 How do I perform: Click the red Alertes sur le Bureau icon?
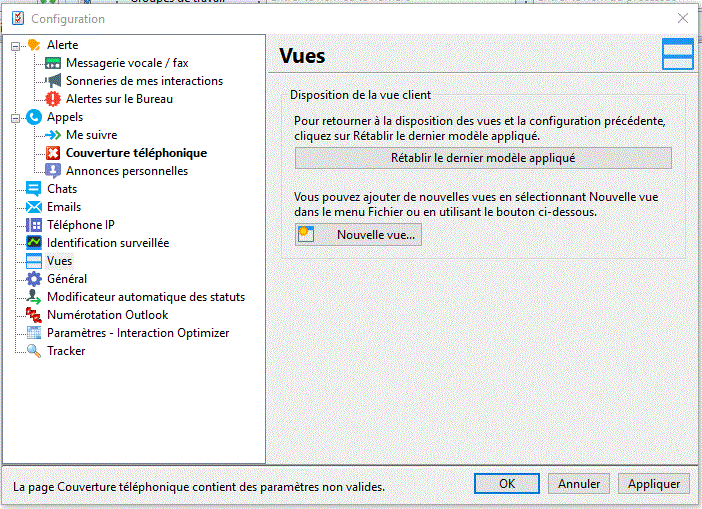(x=53, y=99)
